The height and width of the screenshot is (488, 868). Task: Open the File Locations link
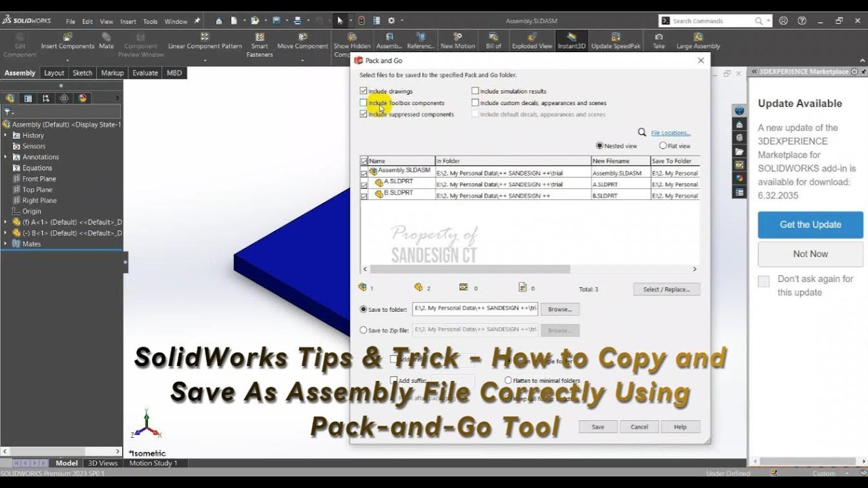tap(671, 133)
